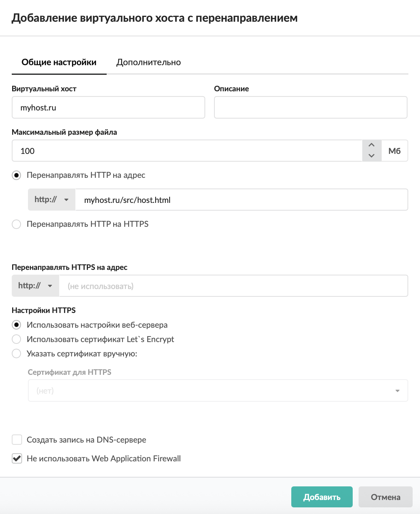Viewport: 420px width, 514px height.
Task: Open the 'Общие настройки' tab
Action: (x=59, y=63)
